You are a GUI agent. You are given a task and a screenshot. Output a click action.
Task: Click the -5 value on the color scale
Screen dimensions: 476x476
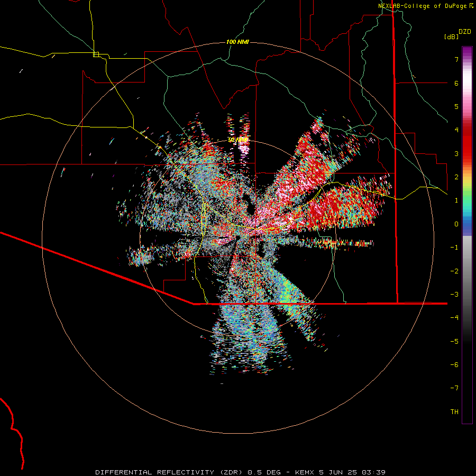click(x=454, y=342)
